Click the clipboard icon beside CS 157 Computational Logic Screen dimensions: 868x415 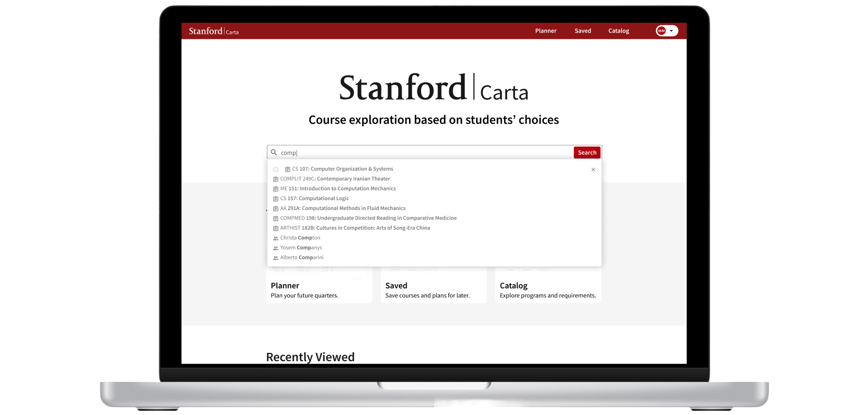pyautogui.click(x=276, y=199)
